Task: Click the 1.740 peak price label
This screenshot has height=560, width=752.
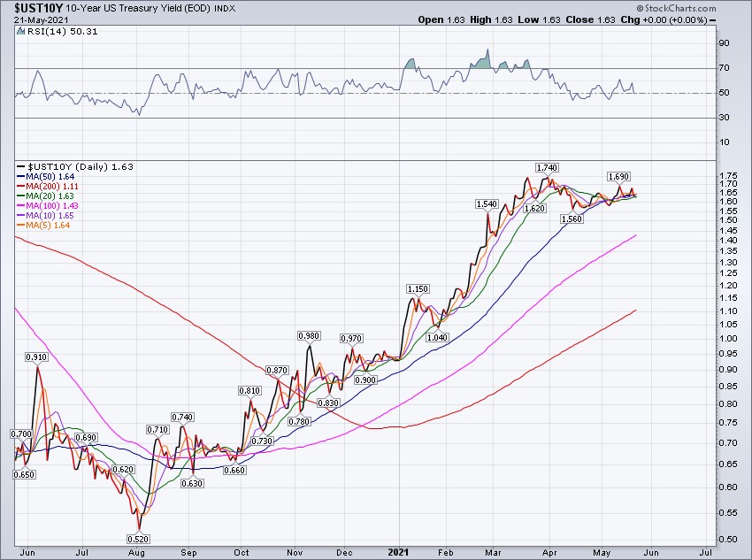Action: (x=547, y=167)
